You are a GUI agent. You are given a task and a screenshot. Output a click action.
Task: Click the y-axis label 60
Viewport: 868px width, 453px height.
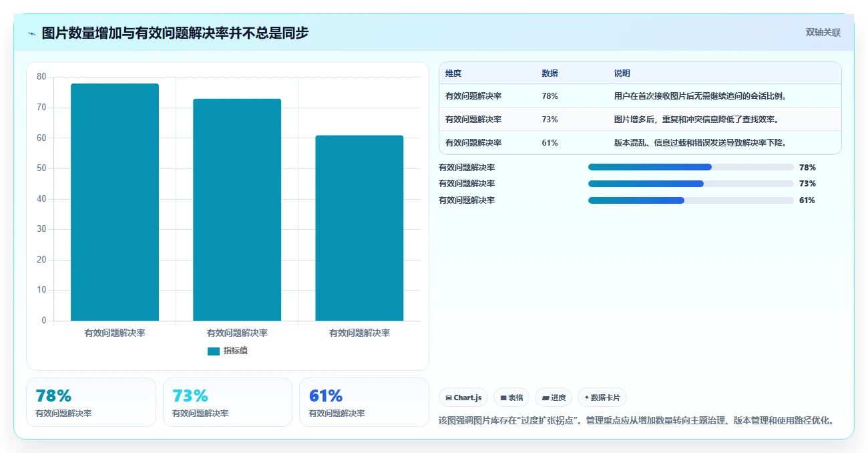click(41, 138)
